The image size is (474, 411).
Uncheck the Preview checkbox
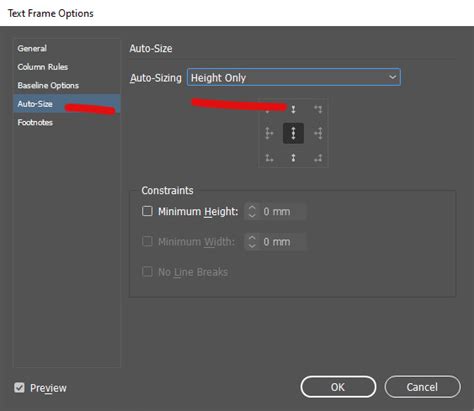click(19, 387)
